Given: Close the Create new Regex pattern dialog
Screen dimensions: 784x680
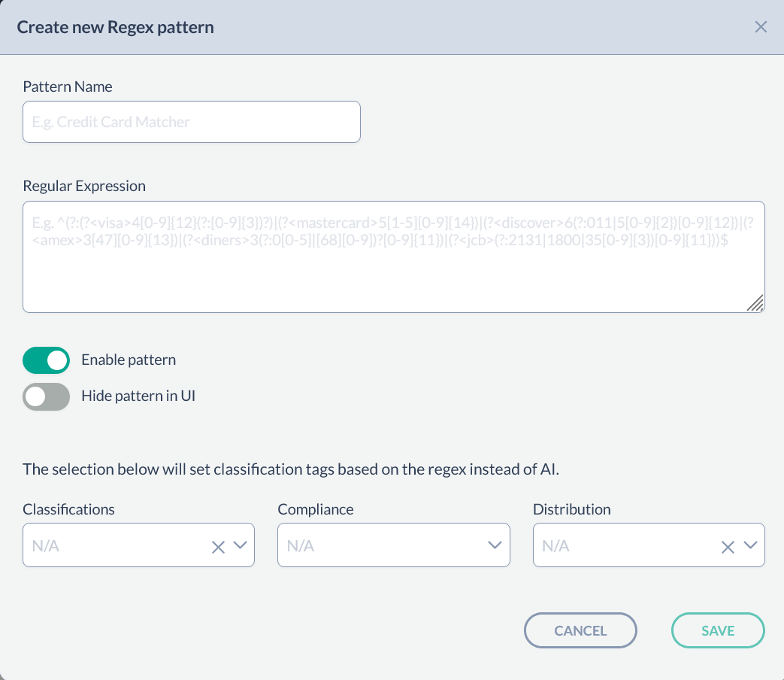Looking at the screenshot, I should click(x=761, y=27).
